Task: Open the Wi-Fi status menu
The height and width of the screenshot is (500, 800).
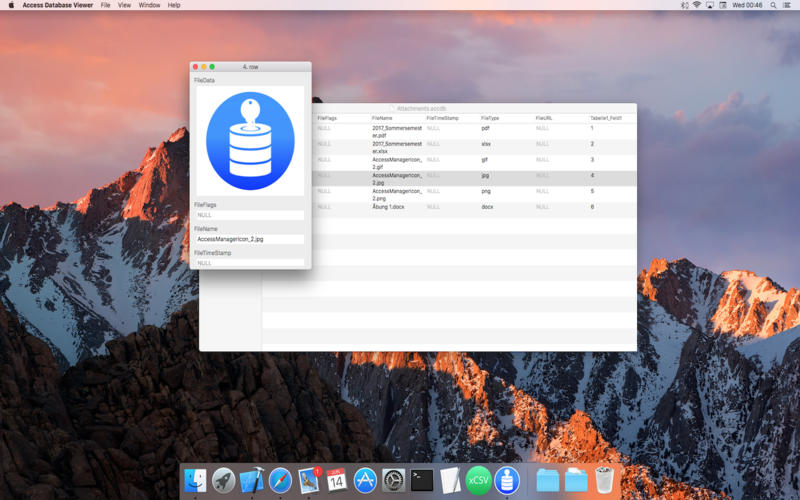Action: point(697,5)
